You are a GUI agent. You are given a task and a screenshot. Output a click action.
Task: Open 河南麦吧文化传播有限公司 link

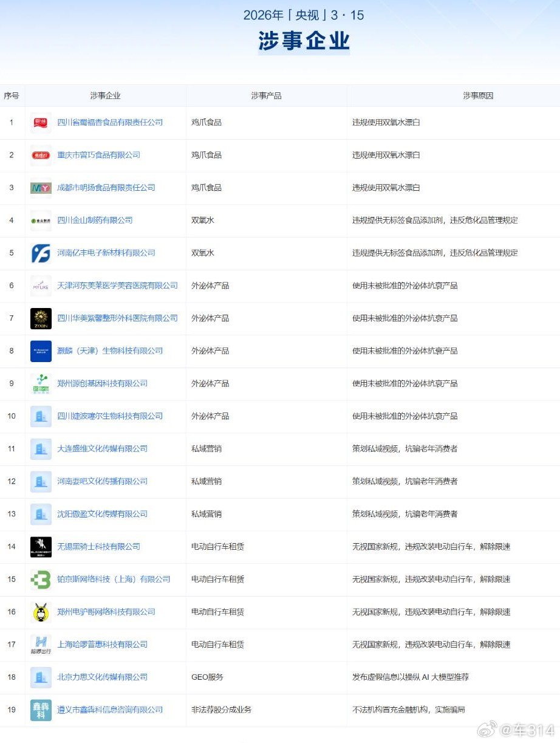pos(102,482)
